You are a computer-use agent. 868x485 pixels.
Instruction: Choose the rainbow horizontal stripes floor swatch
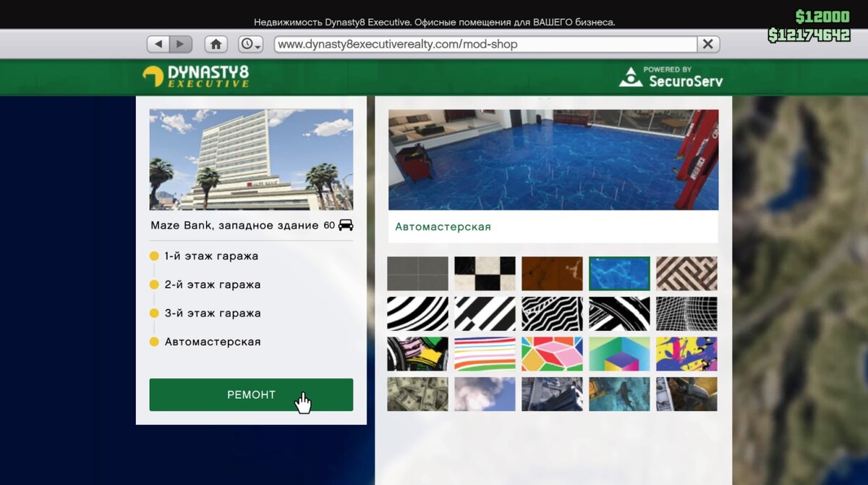click(485, 354)
